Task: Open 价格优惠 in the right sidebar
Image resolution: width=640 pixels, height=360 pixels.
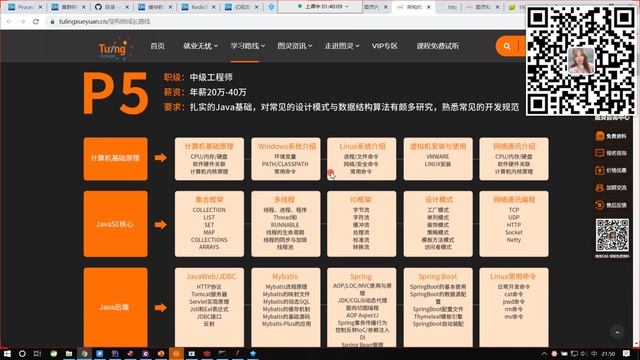Action: point(611,170)
